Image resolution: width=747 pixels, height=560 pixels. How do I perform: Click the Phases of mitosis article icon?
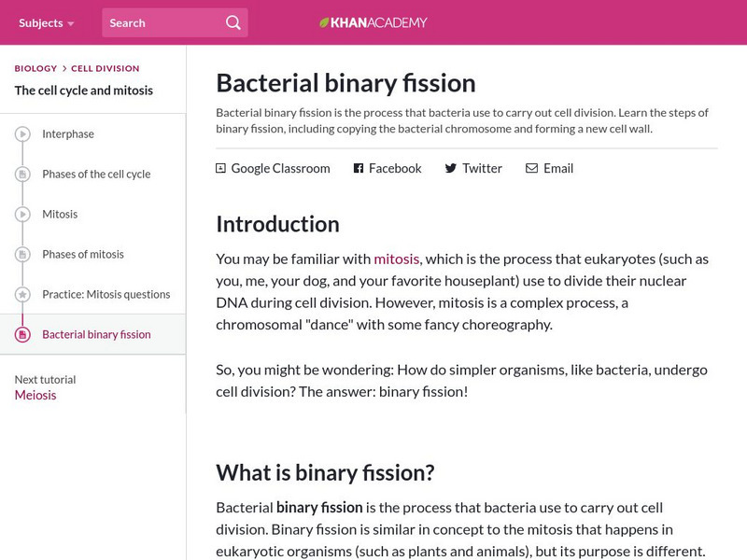point(23,255)
